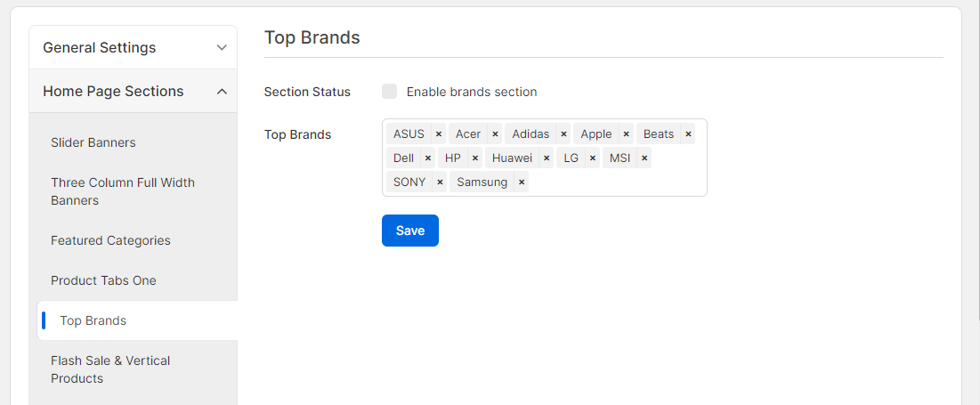Remove the Huawei brand tag
Viewport: 980px width, 405px height.
[547, 158]
